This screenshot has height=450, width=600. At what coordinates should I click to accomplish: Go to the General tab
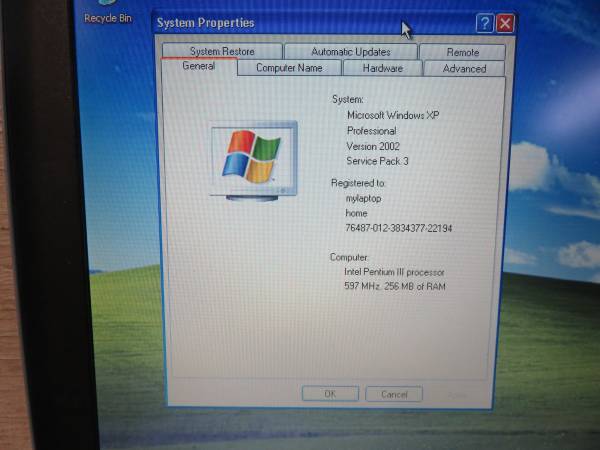(x=198, y=67)
